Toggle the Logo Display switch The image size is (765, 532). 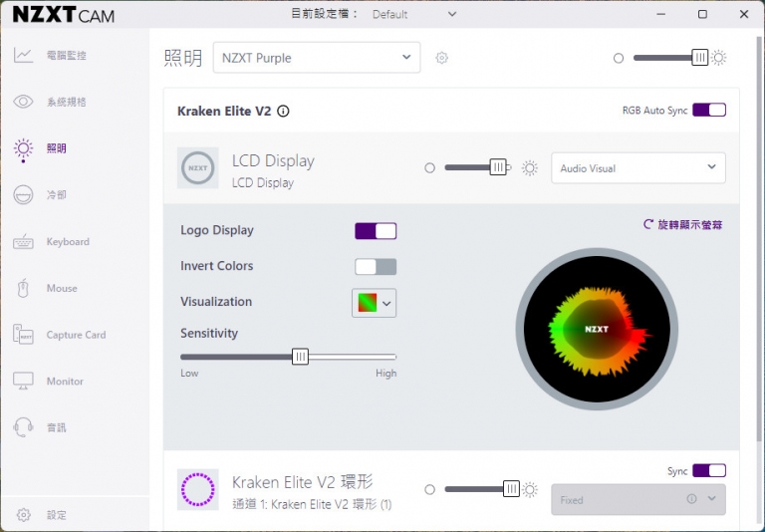[x=376, y=231]
